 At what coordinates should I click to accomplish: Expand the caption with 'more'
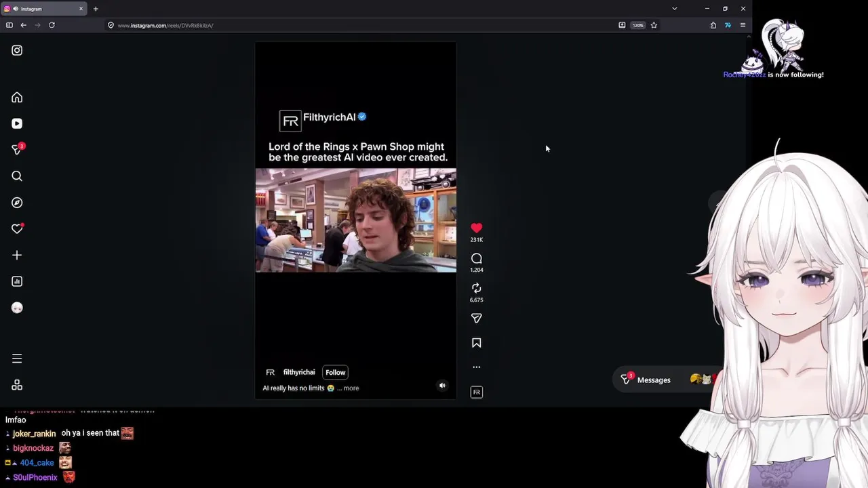[351, 388]
